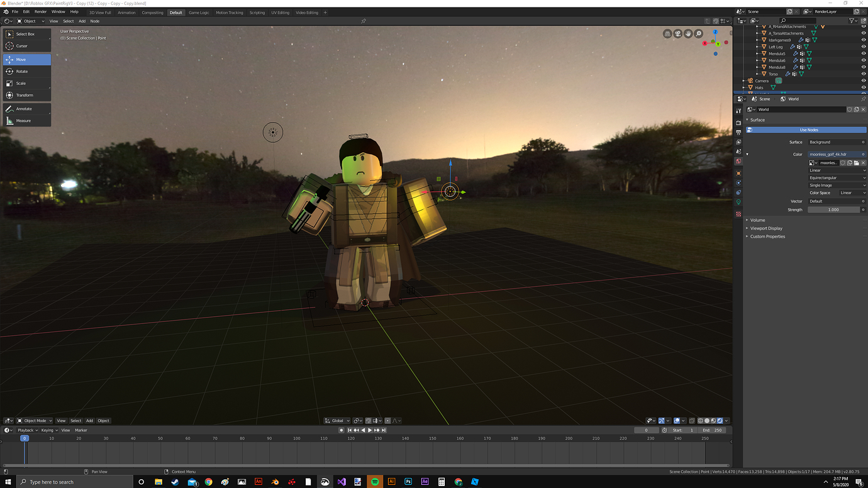The image size is (868, 488).
Task: Enable wireframe viewport shading mode
Action: [700, 421]
